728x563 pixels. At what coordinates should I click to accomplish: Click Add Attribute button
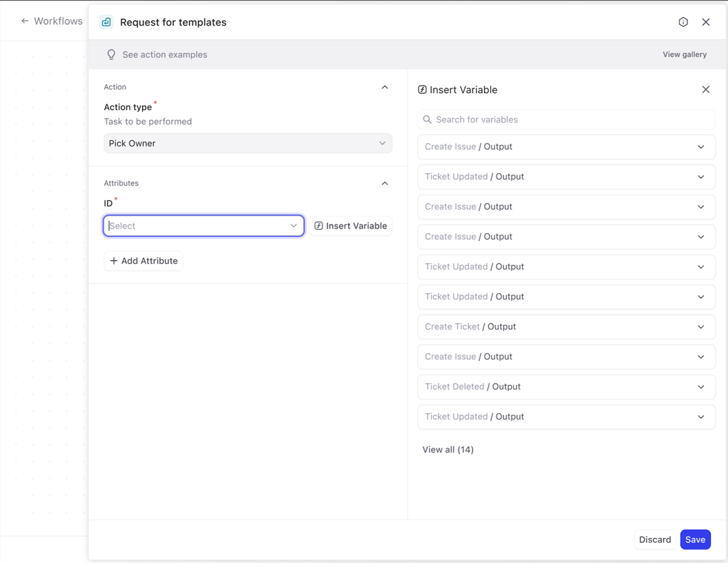tap(144, 261)
